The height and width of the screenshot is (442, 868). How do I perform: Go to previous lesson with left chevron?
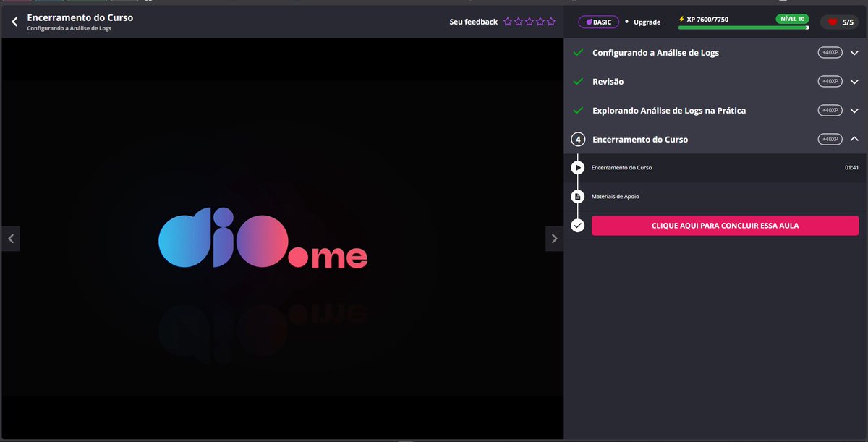[x=10, y=238]
